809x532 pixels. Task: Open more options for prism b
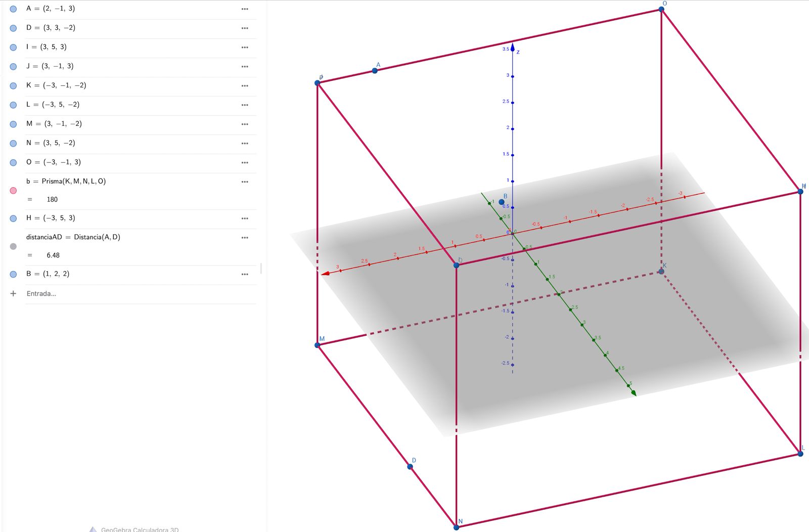pos(245,182)
